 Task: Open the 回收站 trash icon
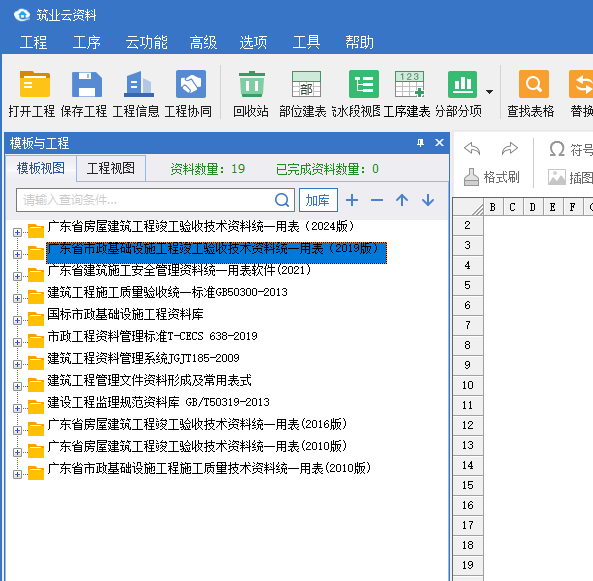252,84
